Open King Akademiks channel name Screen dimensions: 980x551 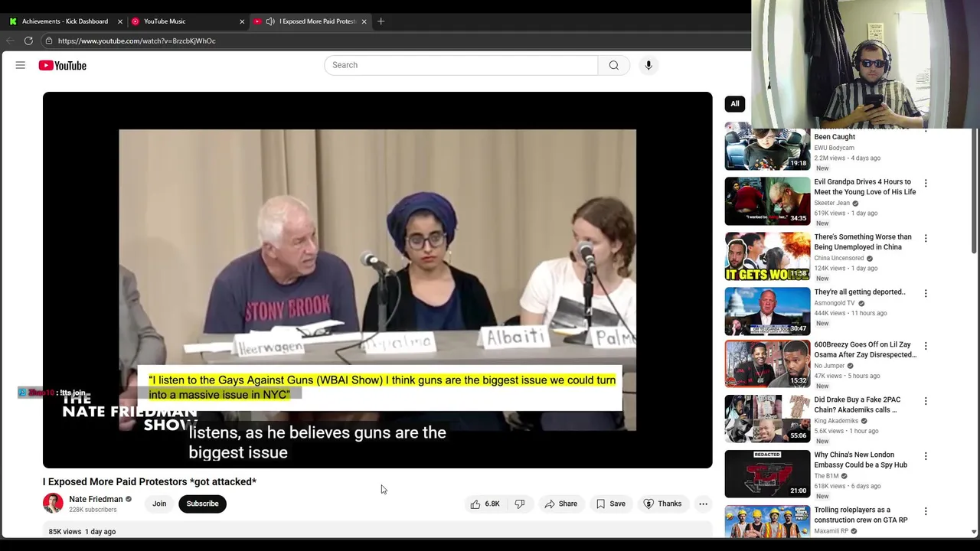(x=836, y=421)
